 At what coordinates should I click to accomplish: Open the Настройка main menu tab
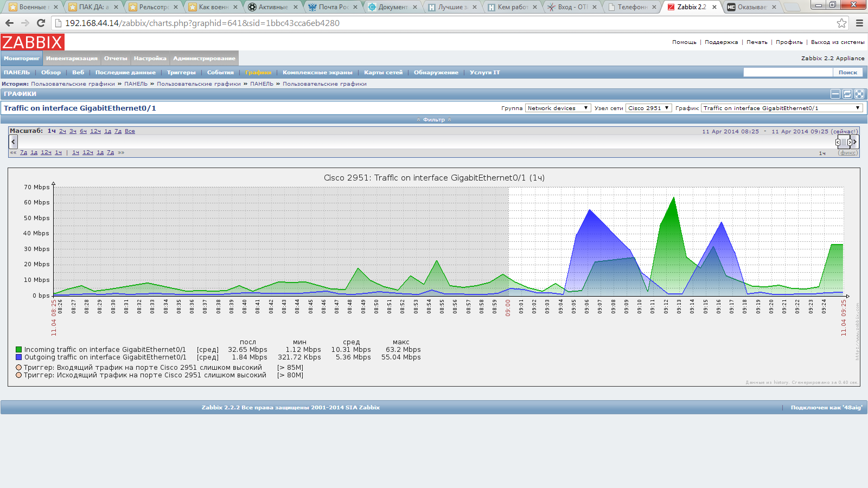[150, 58]
